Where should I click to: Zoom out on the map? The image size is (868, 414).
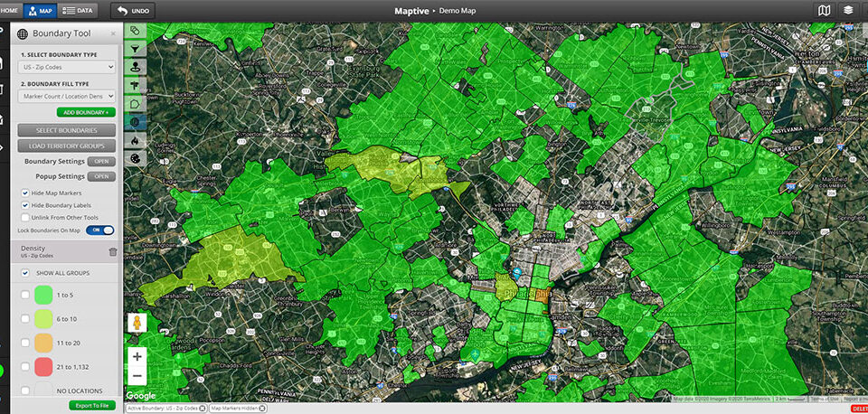point(137,376)
